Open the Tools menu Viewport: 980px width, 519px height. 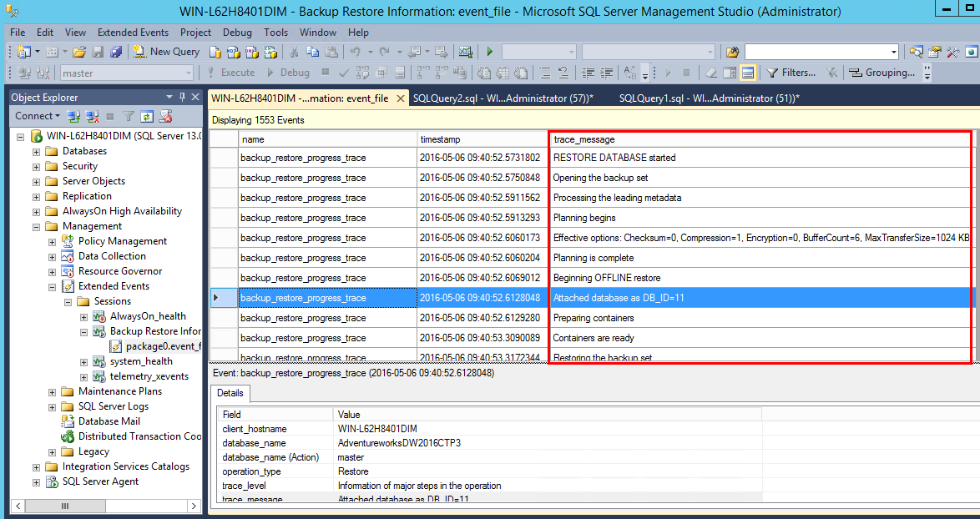pyautogui.click(x=275, y=33)
